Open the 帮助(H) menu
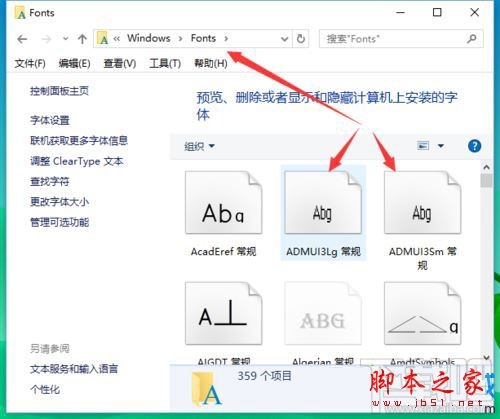Screen dimensions: 500x419 (x=211, y=63)
